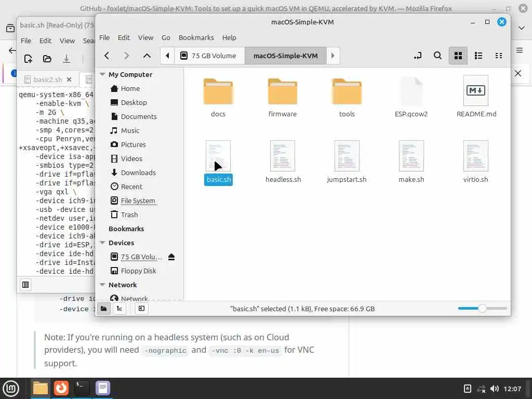Open the file manager View menu
The height and width of the screenshot is (399, 532).
(x=145, y=37)
